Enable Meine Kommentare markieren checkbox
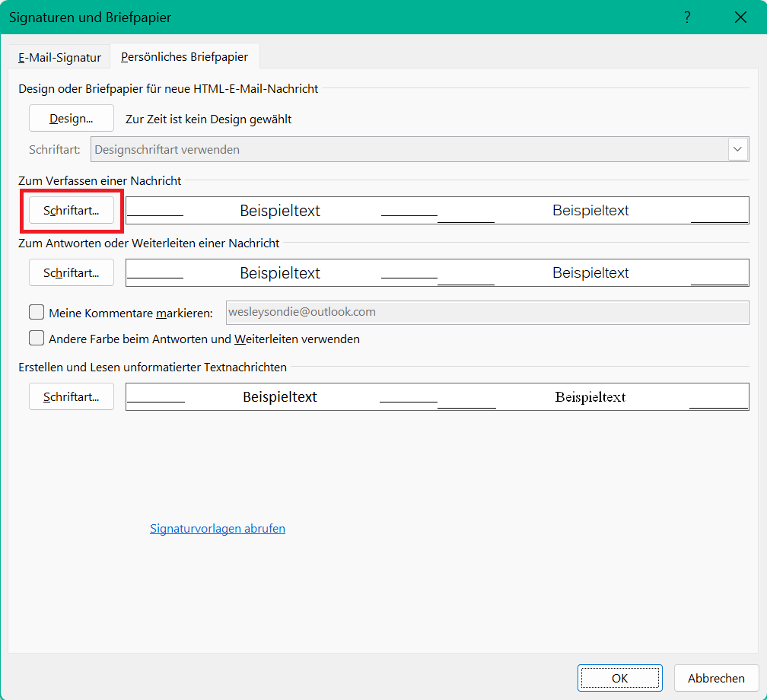This screenshot has height=700, width=767. [x=37, y=312]
